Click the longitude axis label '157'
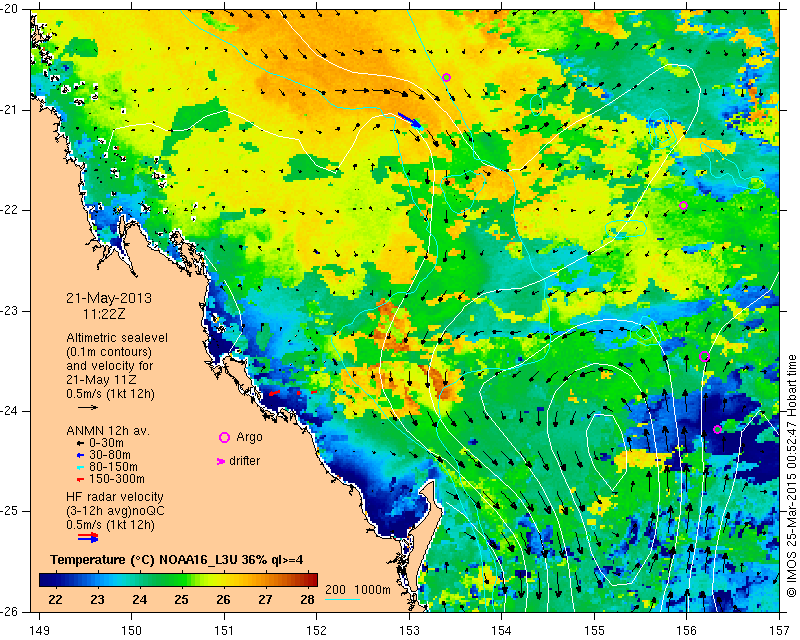800x640 pixels. coord(779,631)
